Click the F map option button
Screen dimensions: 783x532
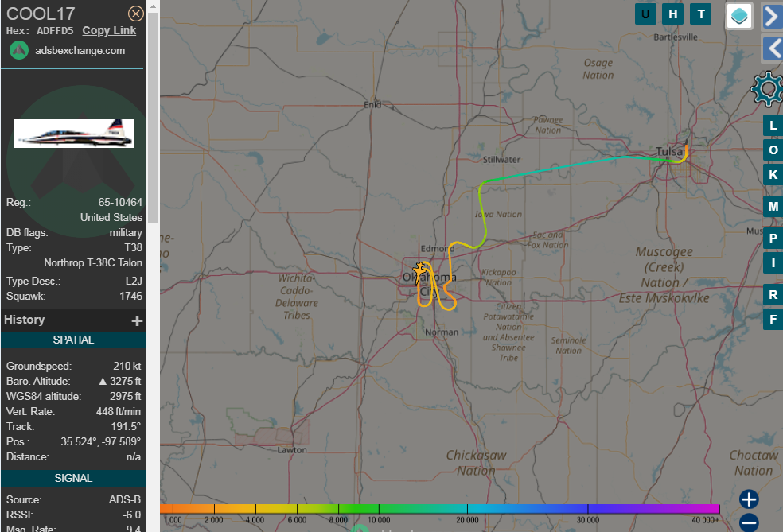pyautogui.click(x=773, y=320)
